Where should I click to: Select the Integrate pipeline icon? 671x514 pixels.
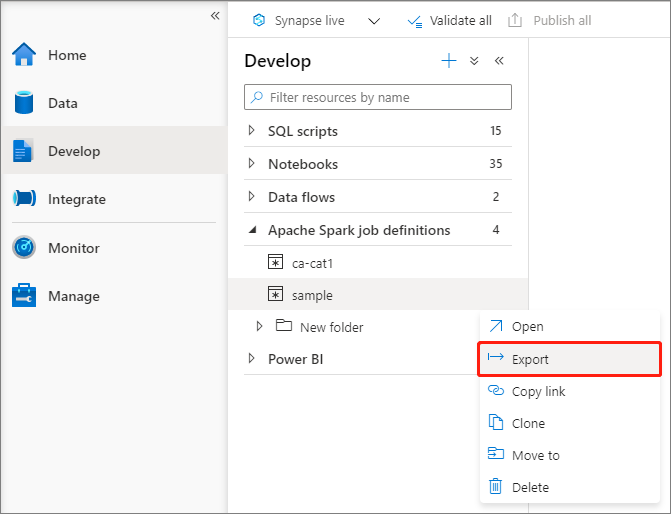(24, 199)
